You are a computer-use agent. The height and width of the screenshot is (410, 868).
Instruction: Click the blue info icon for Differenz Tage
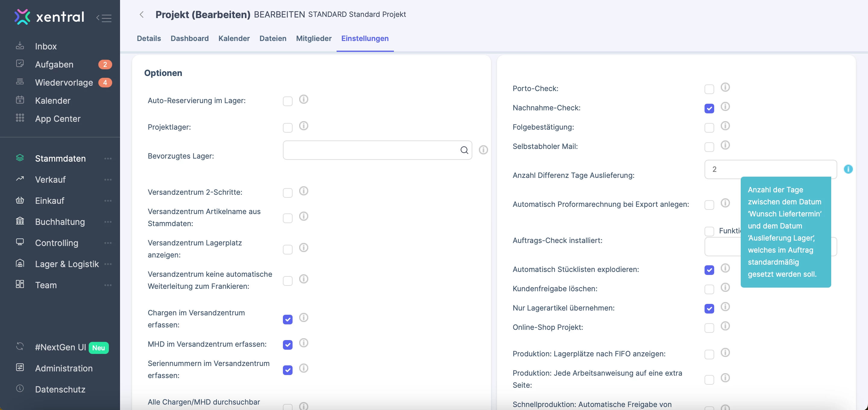coord(848,169)
